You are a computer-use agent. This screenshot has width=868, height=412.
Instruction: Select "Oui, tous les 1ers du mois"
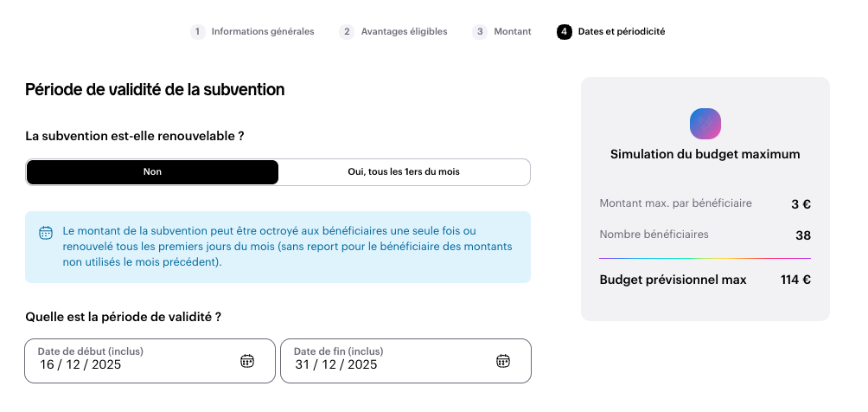point(404,172)
